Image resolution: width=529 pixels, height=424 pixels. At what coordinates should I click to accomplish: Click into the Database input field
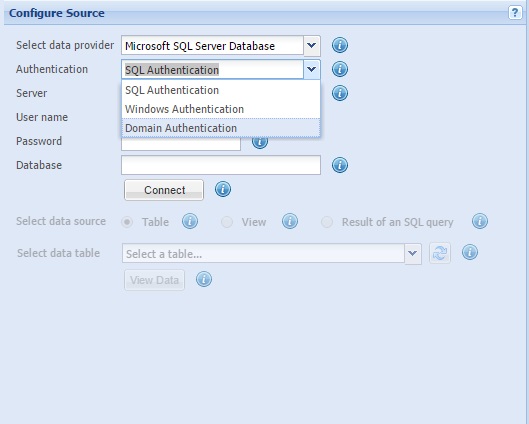(x=221, y=165)
